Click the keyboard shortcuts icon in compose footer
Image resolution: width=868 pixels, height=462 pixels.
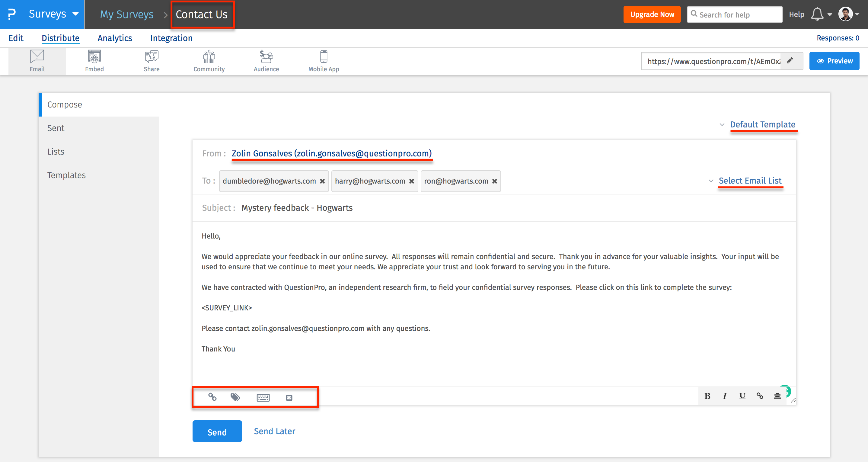(x=263, y=397)
